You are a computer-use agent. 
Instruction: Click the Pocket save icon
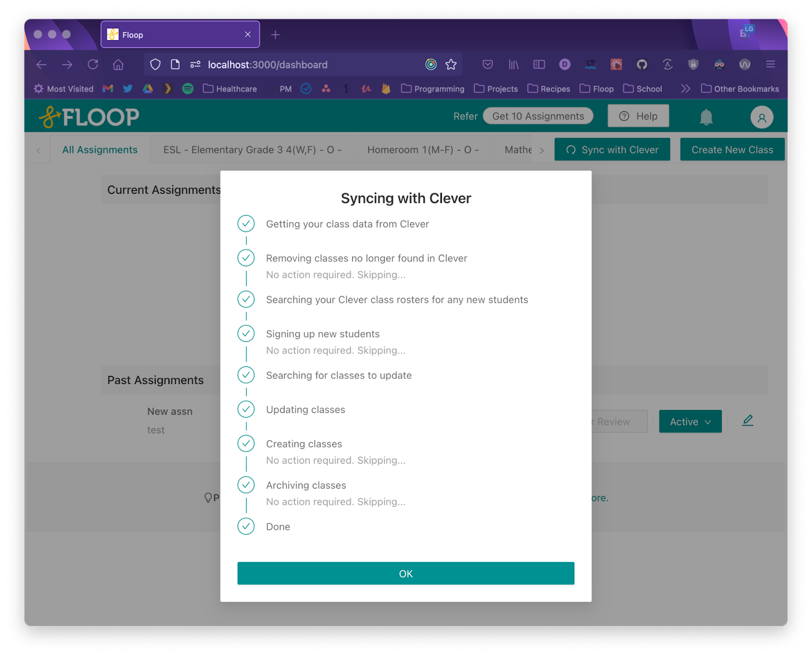[x=488, y=64]
